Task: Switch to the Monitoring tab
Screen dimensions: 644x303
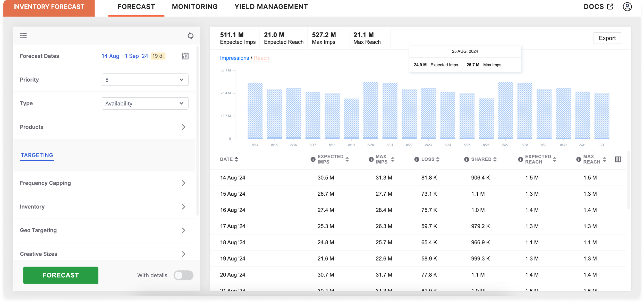Action: 195,7
